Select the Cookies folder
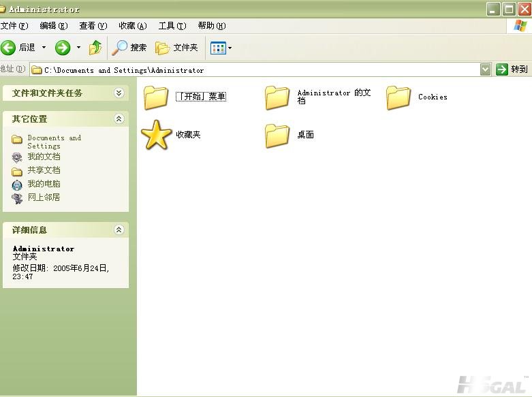This screenshot has width=532, height=397. pyautogui.click(x=398, y=97)
